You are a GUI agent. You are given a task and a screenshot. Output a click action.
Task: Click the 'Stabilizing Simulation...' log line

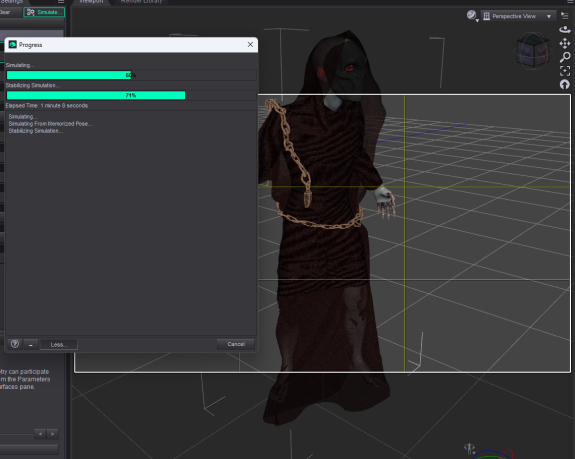pyautogui.click(x=36, y=131)
